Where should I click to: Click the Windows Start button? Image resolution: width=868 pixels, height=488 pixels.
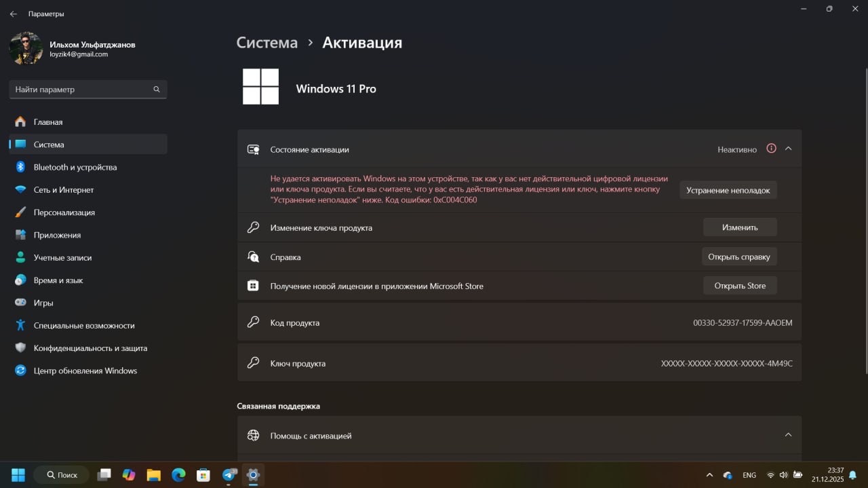tap(18, 475)
